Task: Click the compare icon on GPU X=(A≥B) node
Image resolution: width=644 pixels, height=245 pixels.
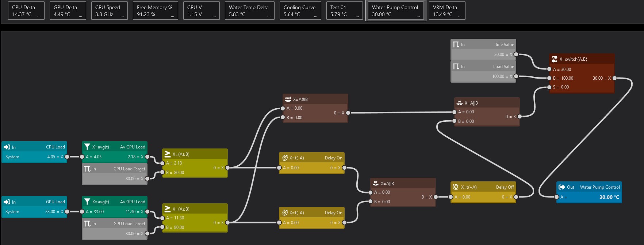Action: (168, 209)
